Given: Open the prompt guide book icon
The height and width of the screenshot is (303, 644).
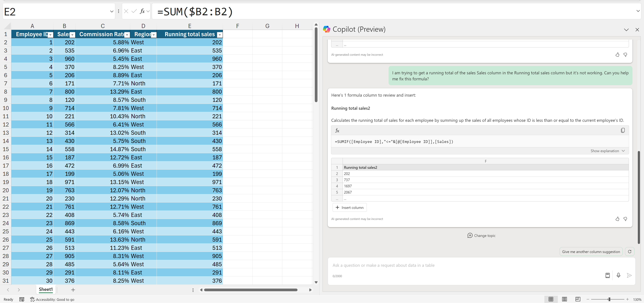Looking at the screenshot, I should pyautogui.click(x=607, y=275).
